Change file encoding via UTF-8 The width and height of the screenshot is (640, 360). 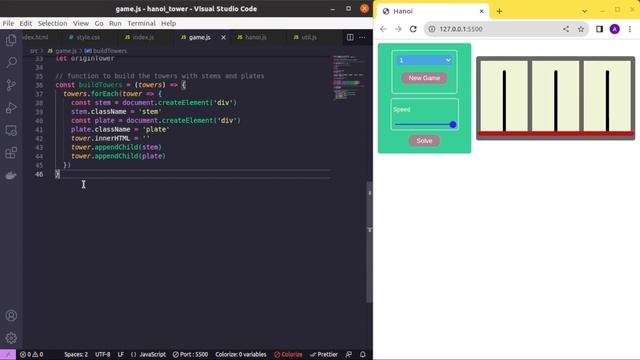pyautogui.click(x=102, y=354)
